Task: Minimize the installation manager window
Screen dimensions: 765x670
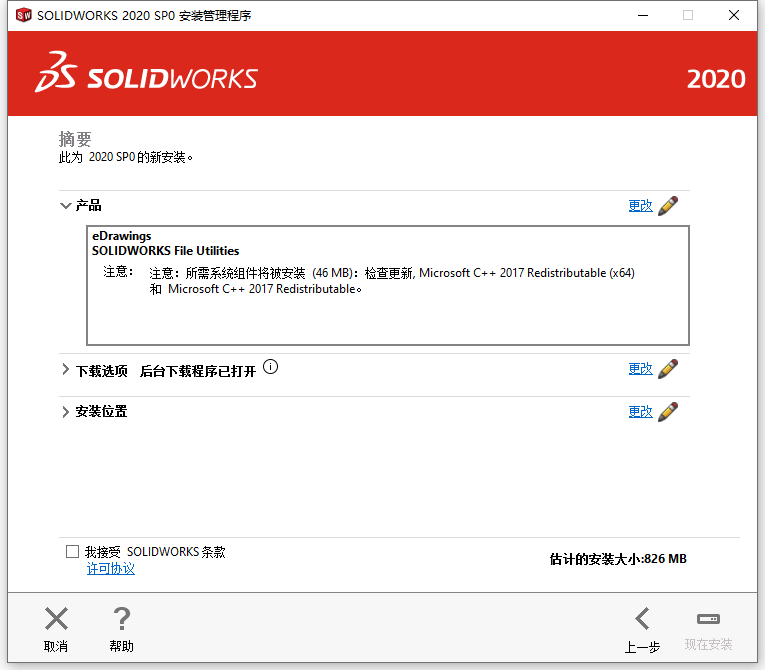Action: [x=643, y=15]
